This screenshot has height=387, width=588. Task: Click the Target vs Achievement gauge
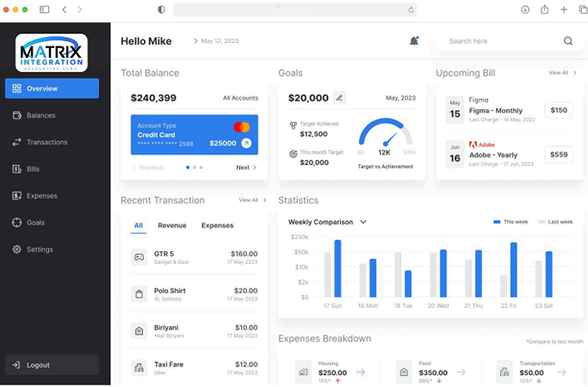pyautogui.click(x=386, y=138)
